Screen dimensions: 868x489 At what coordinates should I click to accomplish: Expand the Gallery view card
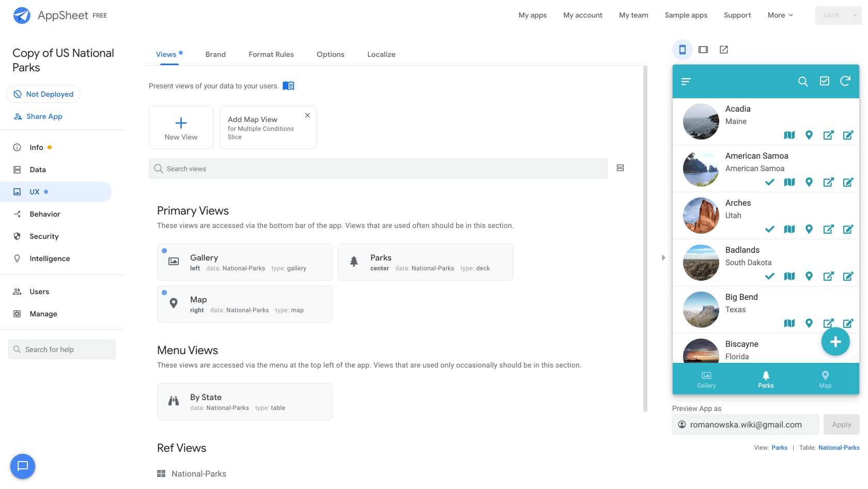(245, 262)
